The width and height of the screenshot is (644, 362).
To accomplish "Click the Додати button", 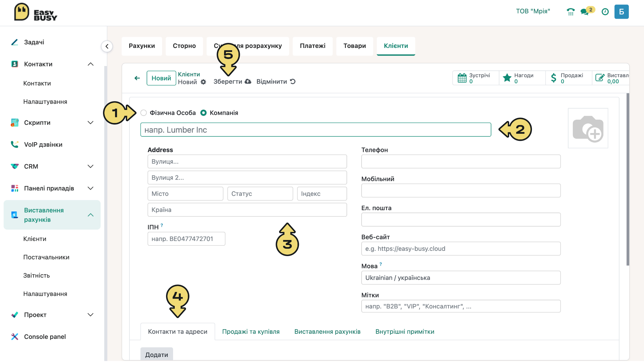I will point(157,355).
